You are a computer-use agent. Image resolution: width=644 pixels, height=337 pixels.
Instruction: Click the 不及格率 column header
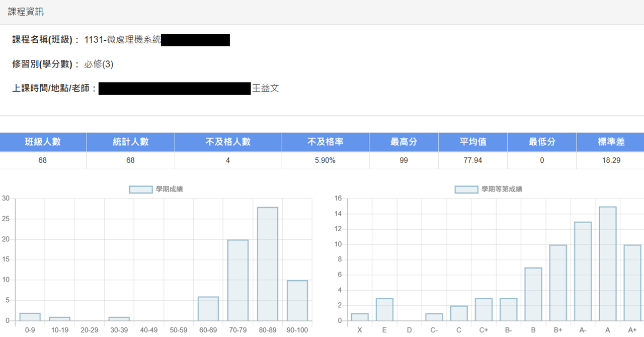click(325, 142)
